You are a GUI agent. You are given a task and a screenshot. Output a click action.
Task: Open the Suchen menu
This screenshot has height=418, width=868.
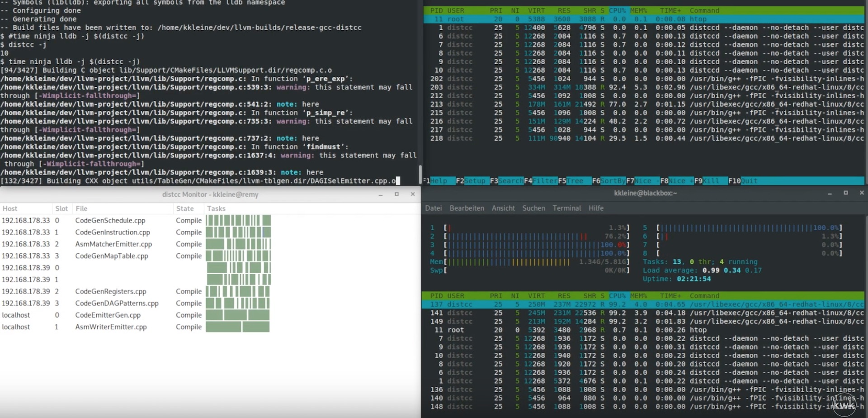533,208
